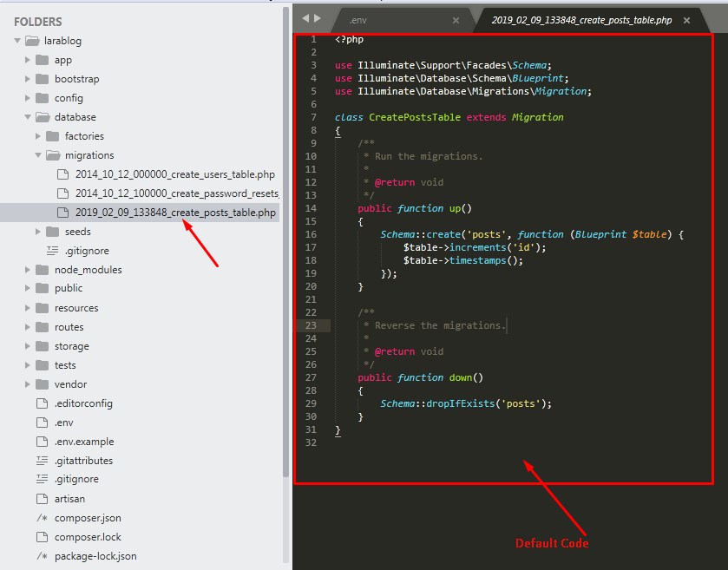Click the bootstrap folder icon
This screenshot has height=570, width=728.
coord(43,79)
